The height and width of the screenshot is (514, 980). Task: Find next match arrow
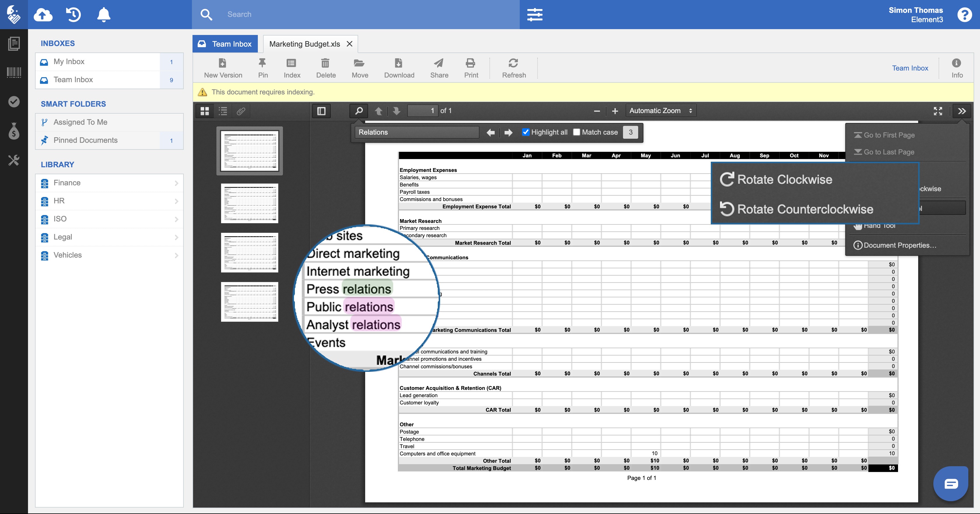(x=508, y=132)
